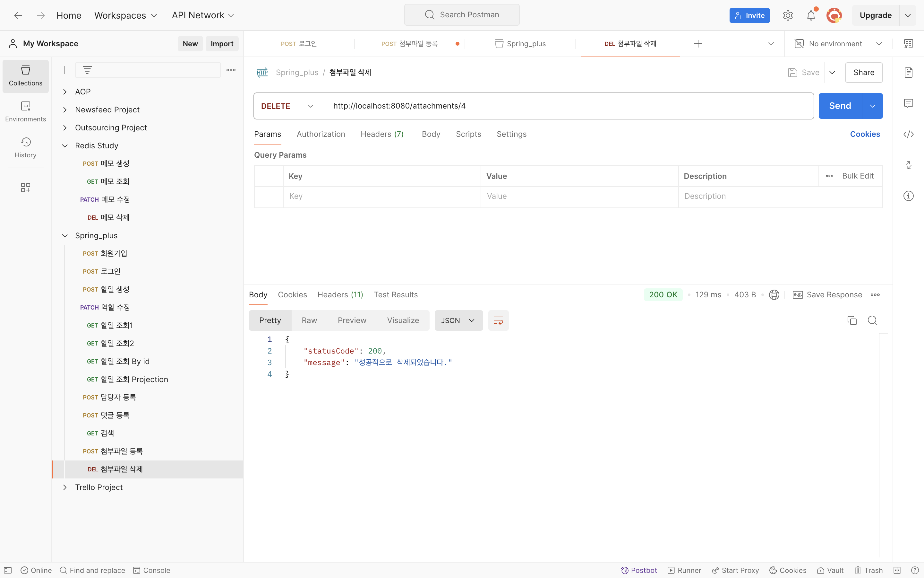This screenshot has height=578, width=924.
Task: Open the Environments sidebar panel
Action: [x=26, y=112]
